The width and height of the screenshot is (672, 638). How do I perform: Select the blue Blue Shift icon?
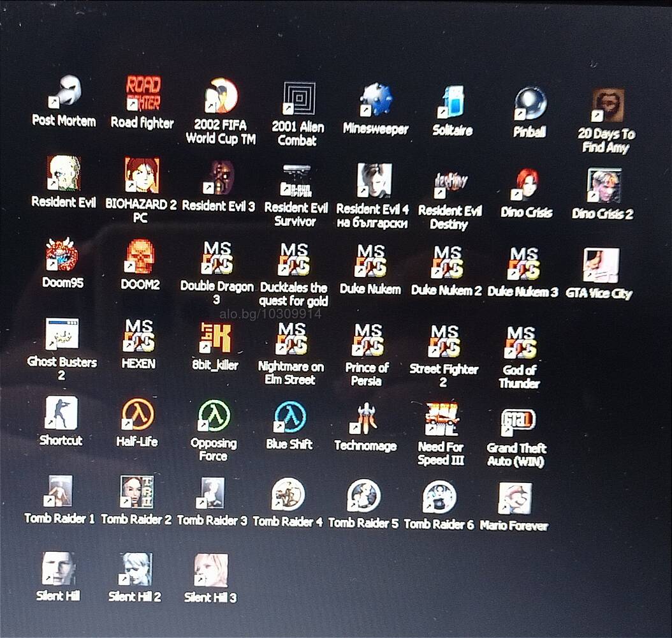(x=290, y=418)
